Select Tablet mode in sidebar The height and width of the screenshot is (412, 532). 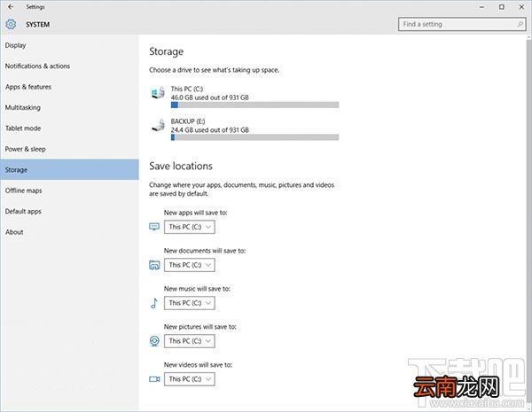[x=69, y=128]
